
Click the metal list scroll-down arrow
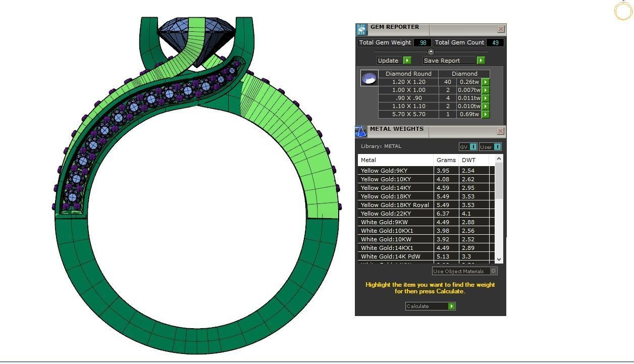click(x=499, y=259)
